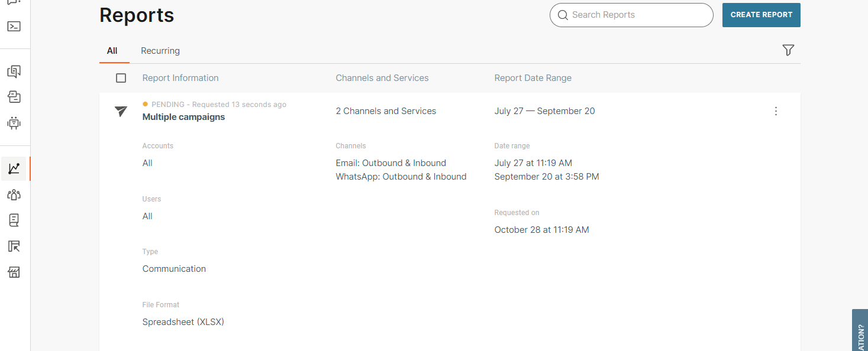Click the chat bubbles icon in sidebar
Viewport: 868px width, 351px height.
tap(14, 71)
